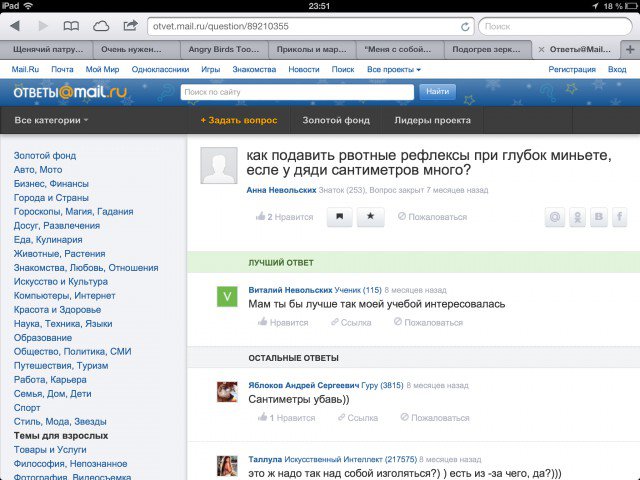Expand the Все проекты dropdown
This screenshot has height=480, width=640.
point(394,69)
